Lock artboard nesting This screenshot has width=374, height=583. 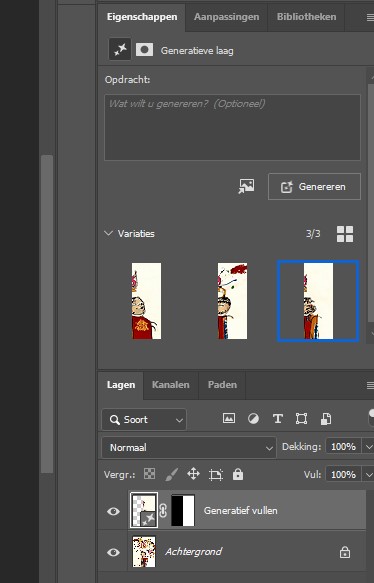pyautogui.click(x=216, y=474)
